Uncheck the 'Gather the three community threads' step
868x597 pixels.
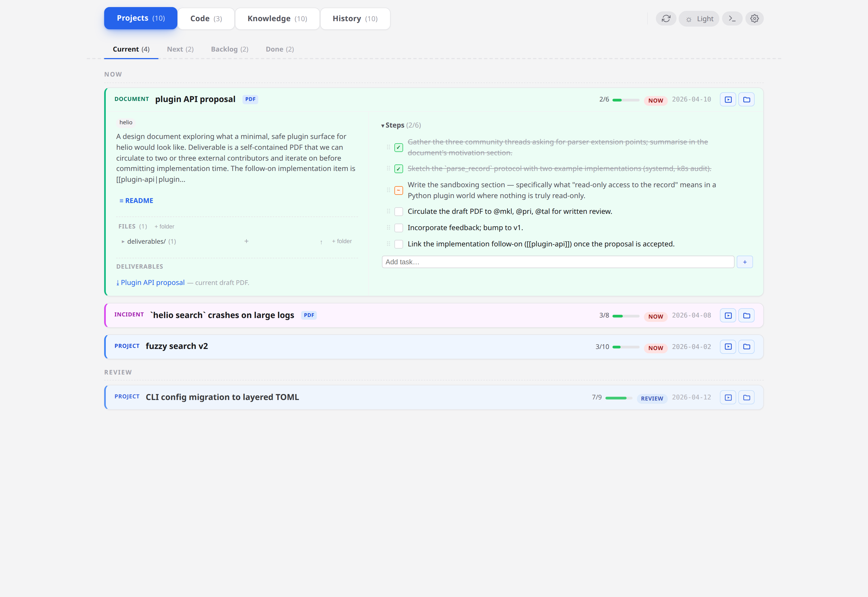point(398,147)
